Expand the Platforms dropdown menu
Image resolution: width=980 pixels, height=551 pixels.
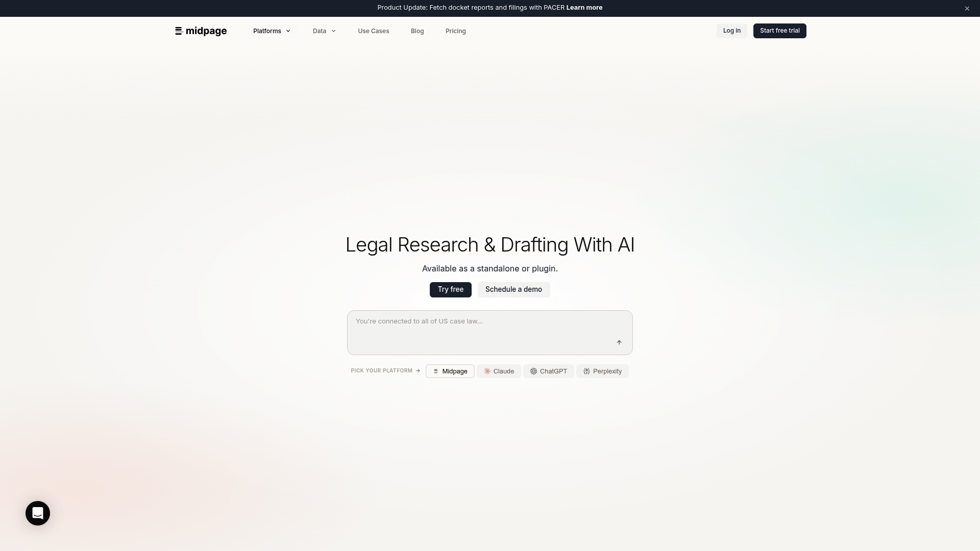tap(272, 31)
